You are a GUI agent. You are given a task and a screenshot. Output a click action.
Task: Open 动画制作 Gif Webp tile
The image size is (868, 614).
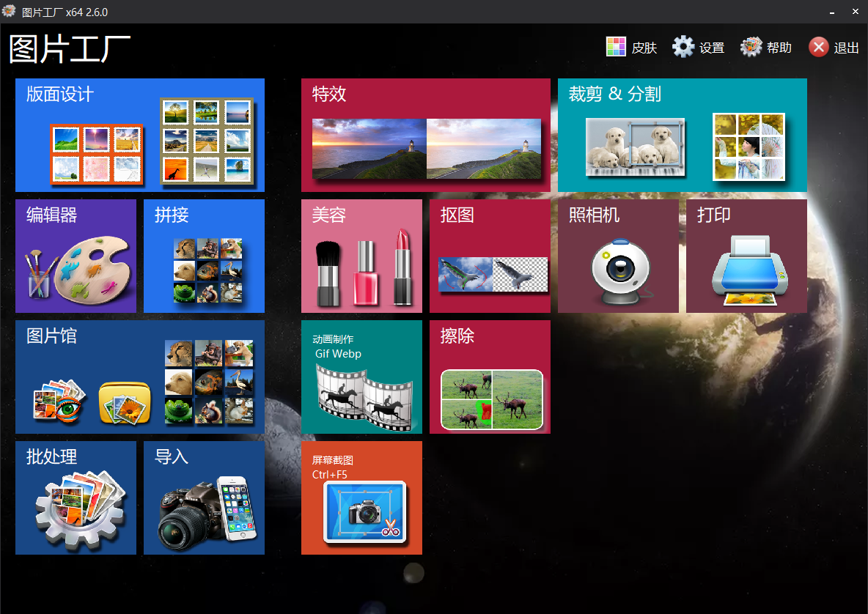pyautogui.click(x=361, y=377)
